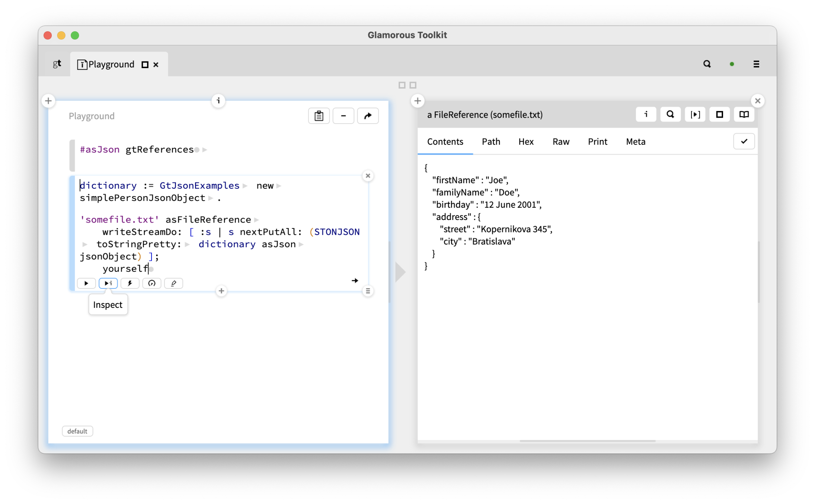Viewport: 815px width, 504px height.
Task: Open the snippet context menu icon
Action: (368, 291)
